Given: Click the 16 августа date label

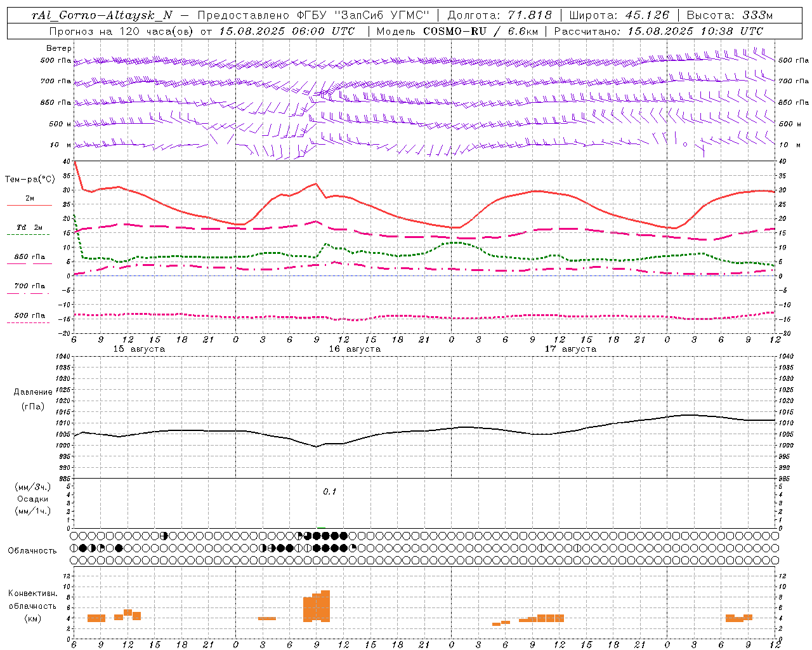Looking at the screenshot, I should click(355, 349).
